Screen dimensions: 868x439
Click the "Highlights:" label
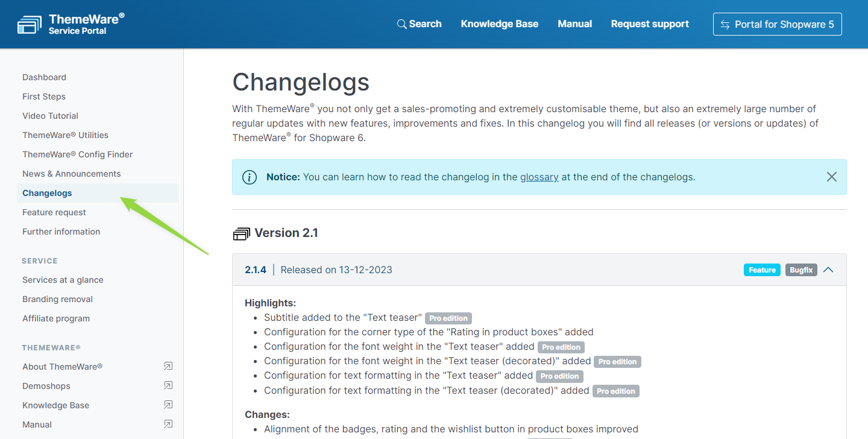[x=270, y=303]
